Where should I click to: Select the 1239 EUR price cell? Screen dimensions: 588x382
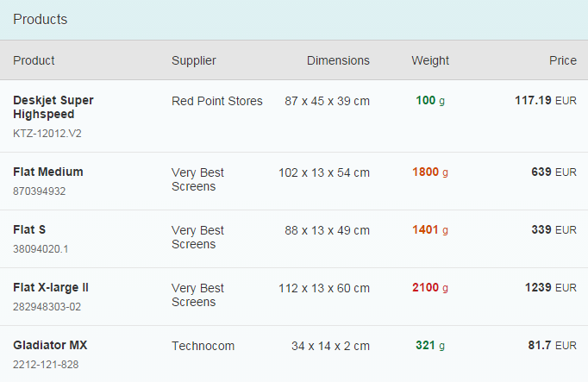(550, 287)
